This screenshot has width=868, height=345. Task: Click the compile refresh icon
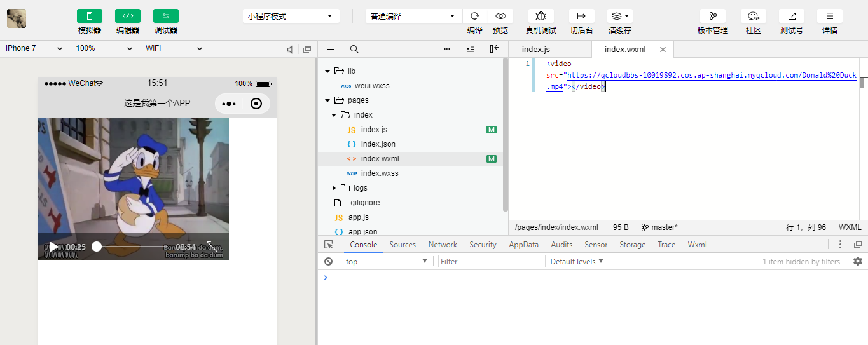click(474, 16)
